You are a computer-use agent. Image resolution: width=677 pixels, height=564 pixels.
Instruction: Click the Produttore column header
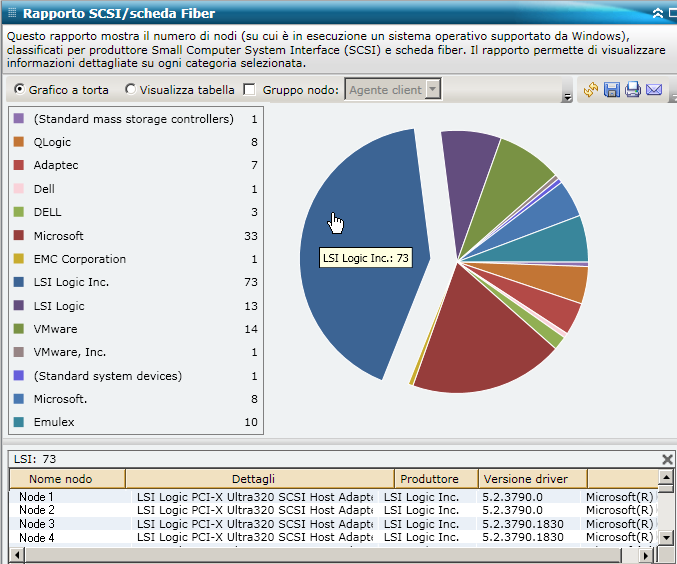tap(435, 479)
